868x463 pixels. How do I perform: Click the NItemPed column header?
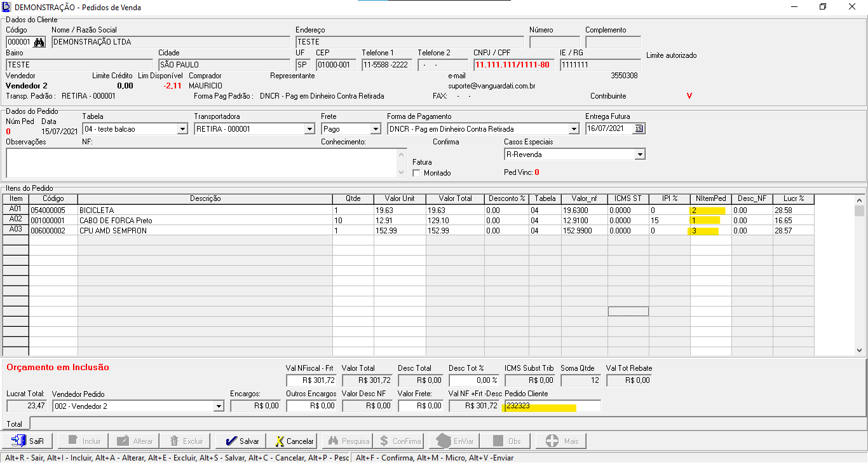click(710, 198)
